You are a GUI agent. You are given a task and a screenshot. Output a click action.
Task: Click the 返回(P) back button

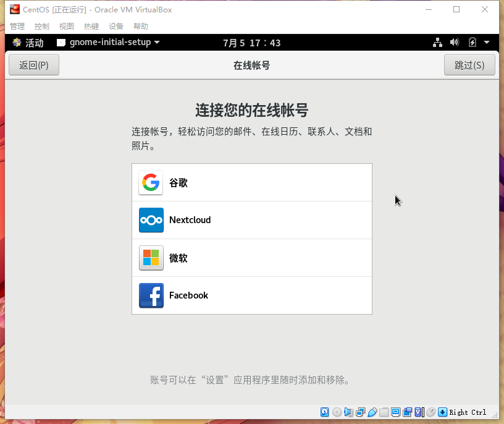tap(34, 65)
